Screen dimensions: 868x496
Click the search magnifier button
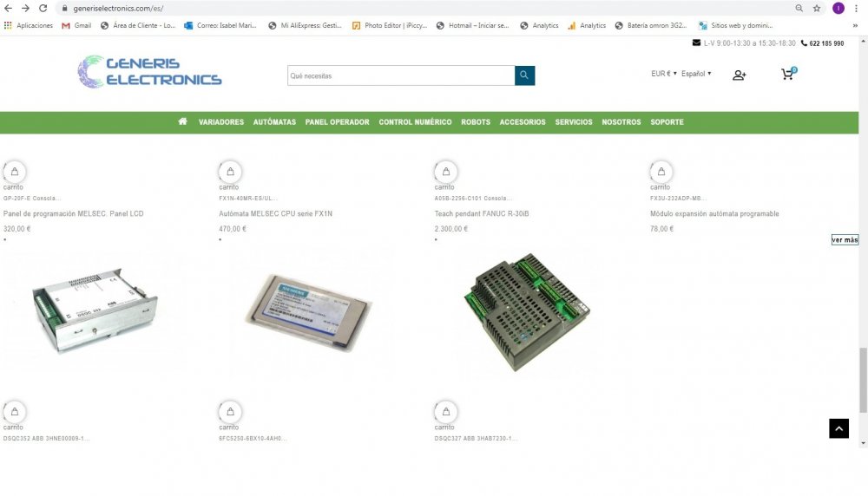[524, 75]
